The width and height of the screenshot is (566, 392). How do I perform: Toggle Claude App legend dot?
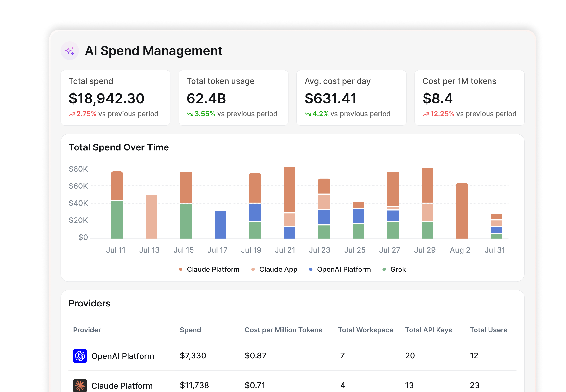click(253, 269)
